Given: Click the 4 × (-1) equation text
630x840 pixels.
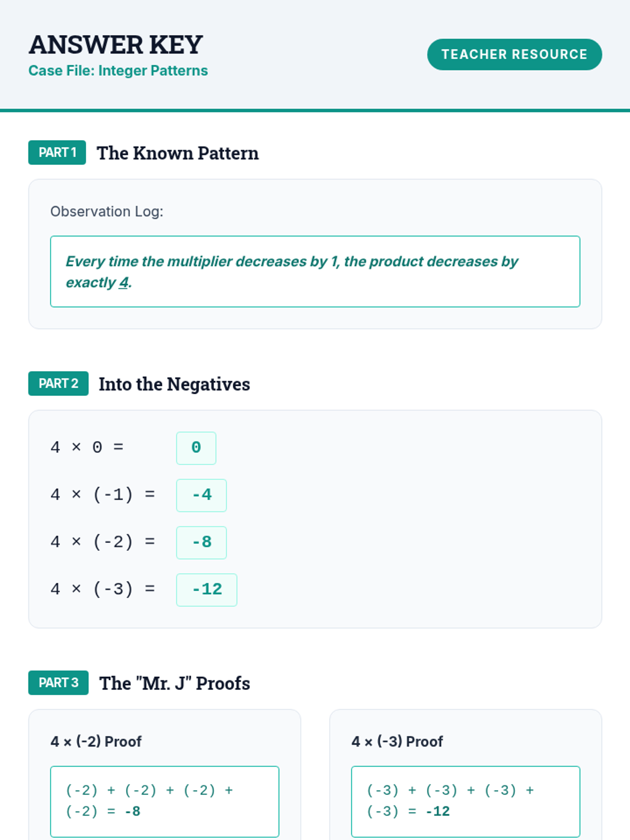Looking at the screenshot, I should click(x=102, y=495).
